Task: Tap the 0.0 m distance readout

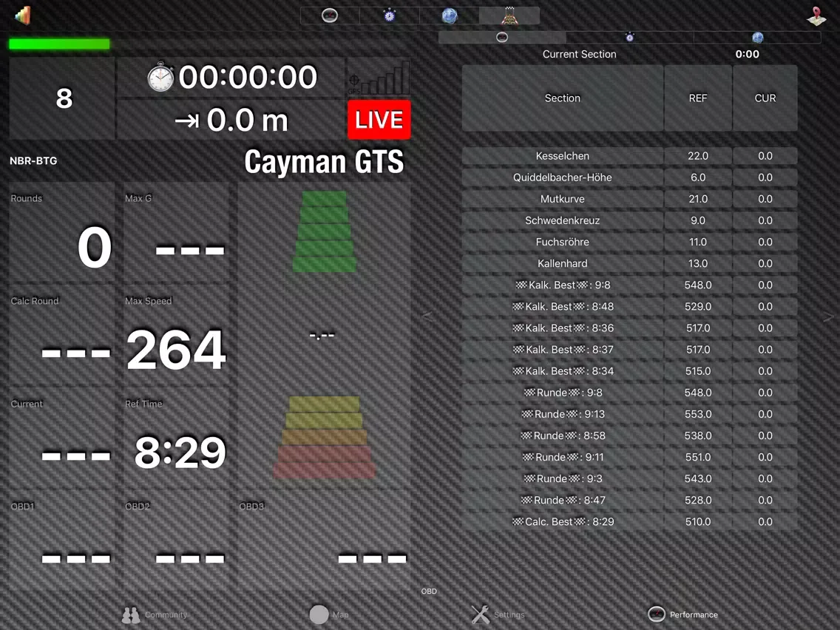Action: click(231, 120)
